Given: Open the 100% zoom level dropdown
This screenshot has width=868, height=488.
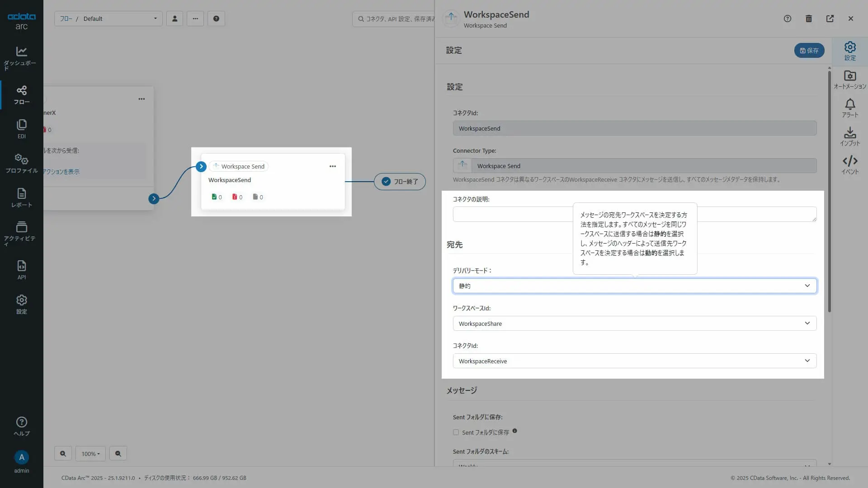Looking at the screenshot, I should 90,454.
